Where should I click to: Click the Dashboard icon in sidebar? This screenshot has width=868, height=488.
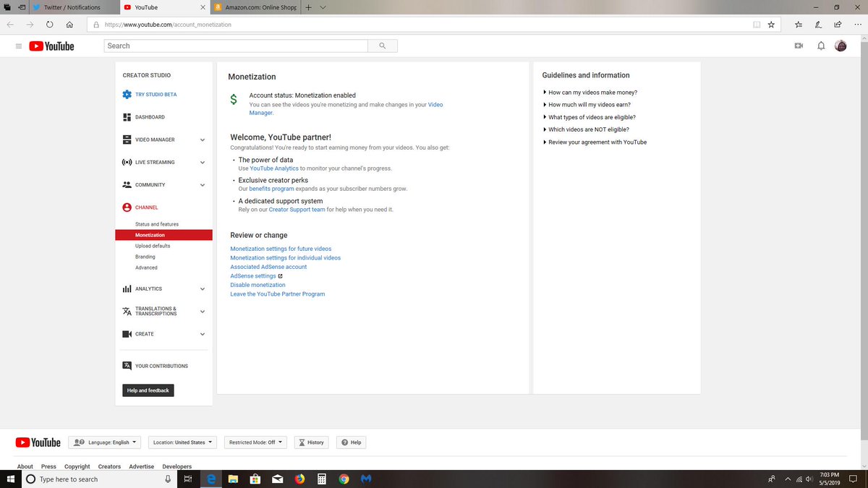pos(127,117)
